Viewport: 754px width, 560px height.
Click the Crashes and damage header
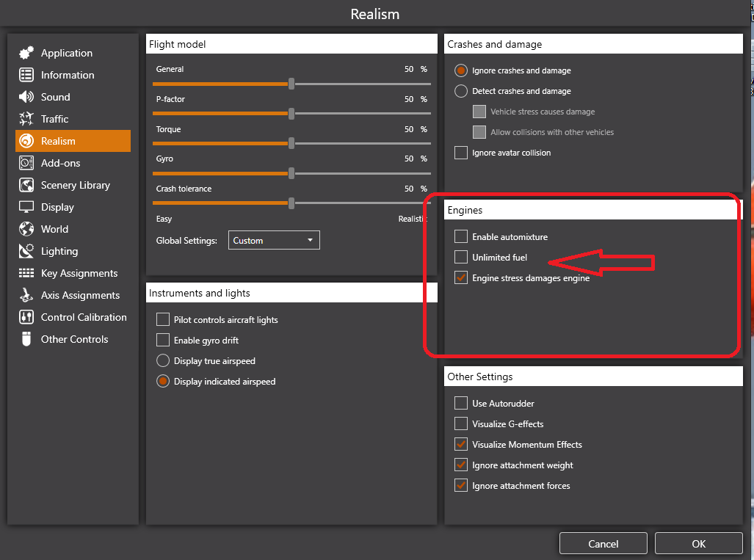[x=593, y=44]
